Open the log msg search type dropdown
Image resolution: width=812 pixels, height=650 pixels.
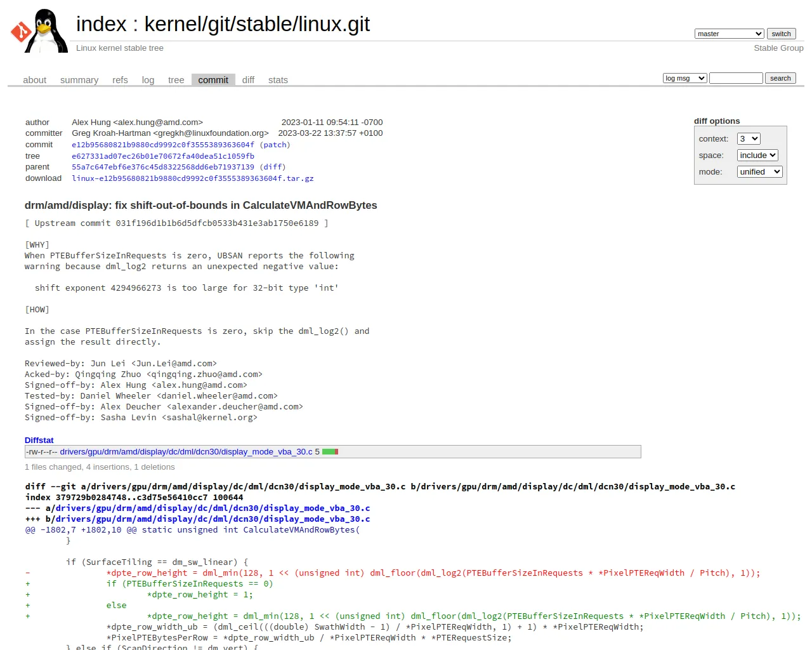[x=684, y=78]
